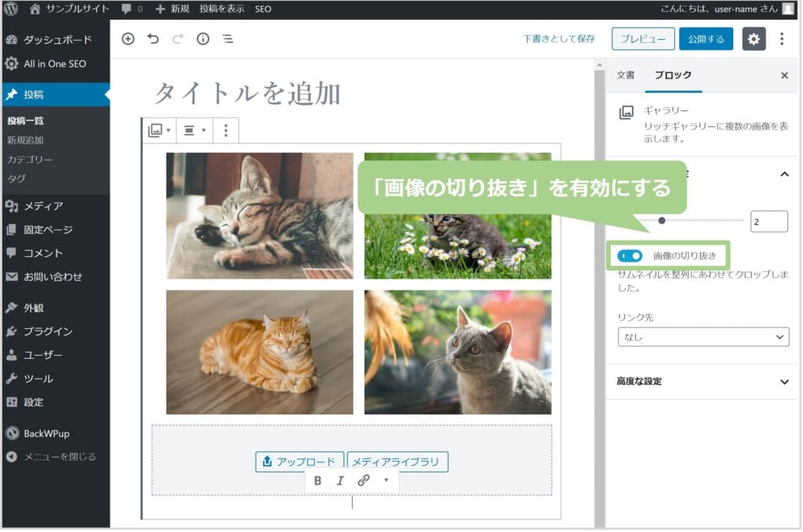Click the settings gear icon
This screenshot has height=532, width=803.
click(754, 39)
